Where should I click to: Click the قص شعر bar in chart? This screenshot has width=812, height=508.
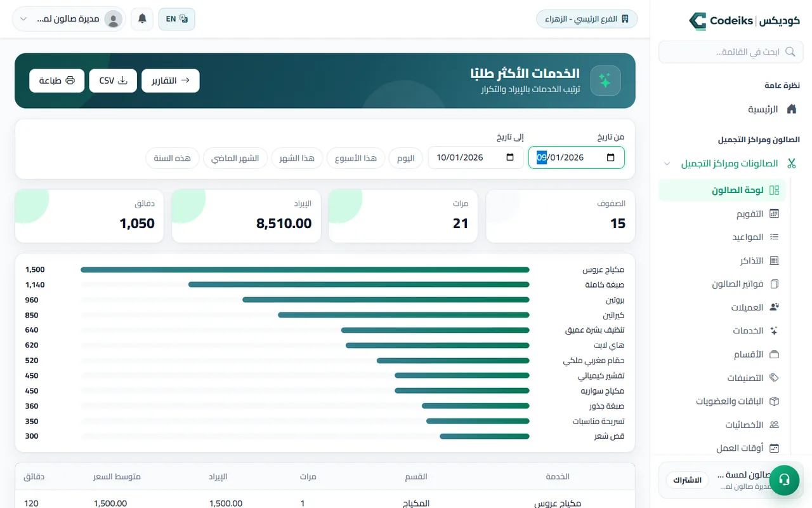485,436
